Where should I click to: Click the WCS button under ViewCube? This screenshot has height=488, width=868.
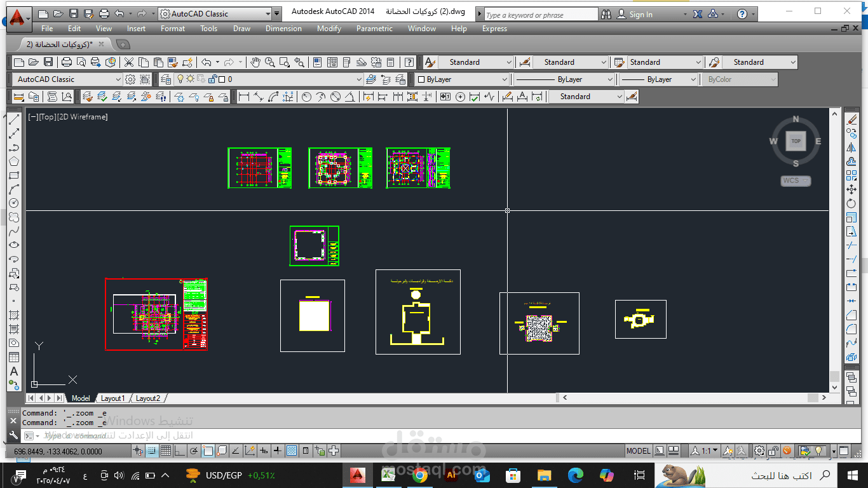point(796,180)
